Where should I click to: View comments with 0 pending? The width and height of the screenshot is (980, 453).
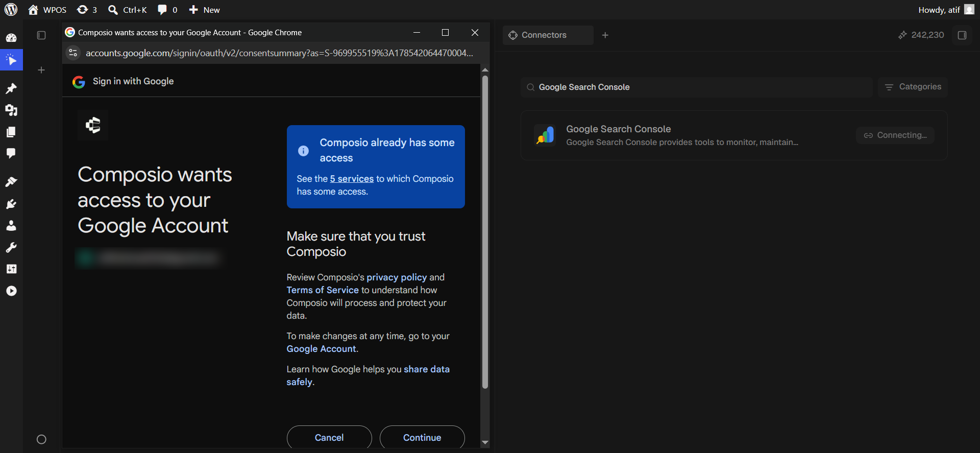tap(167, 10)
